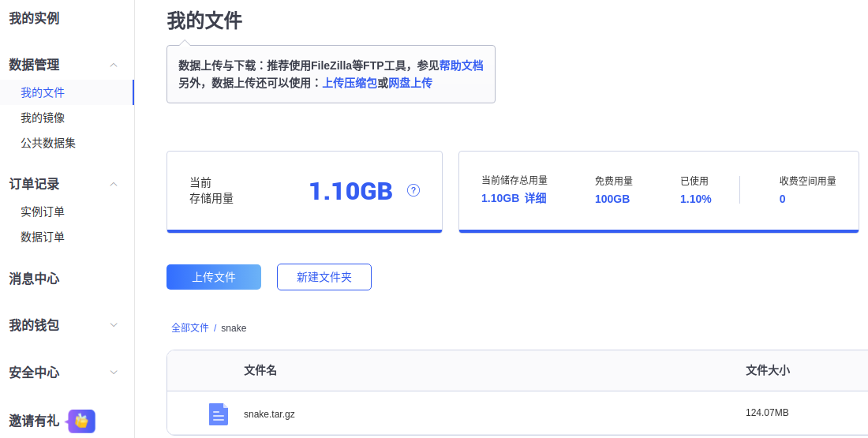This screenshot has height=438, width=868.
Task: Open the 详细 storage details link
Action: pos(535,198)
